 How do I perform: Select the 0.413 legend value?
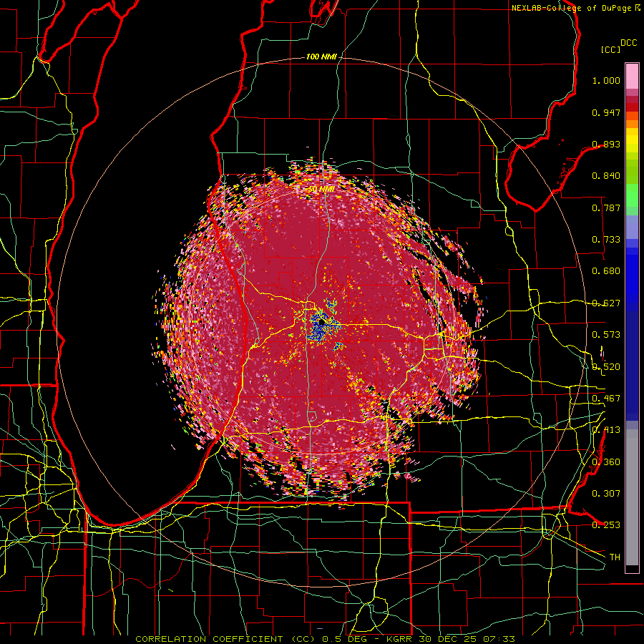tap(606, 430)
